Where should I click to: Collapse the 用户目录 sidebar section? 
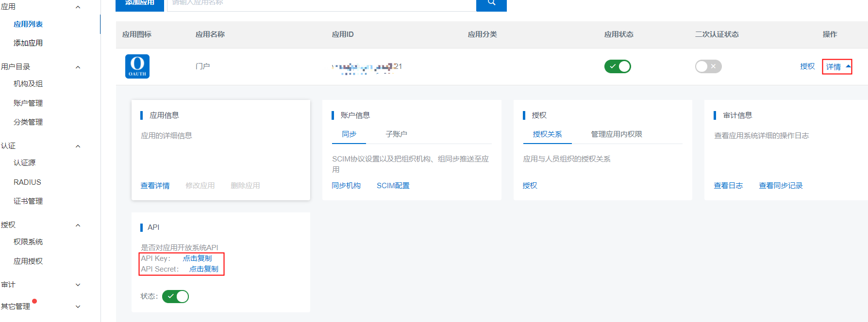(x=78, y=67)
